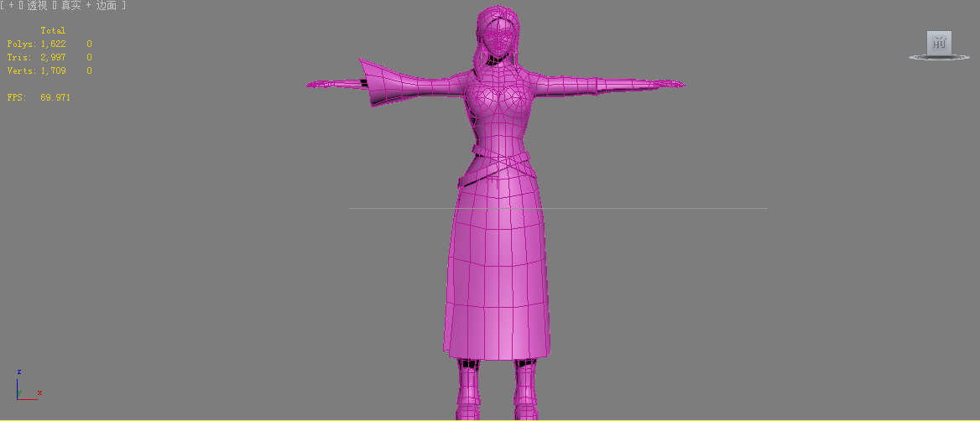This screenshot has width=980, height=421.
Task: Click the ViewCube compass ring
Action: (939, 58)
